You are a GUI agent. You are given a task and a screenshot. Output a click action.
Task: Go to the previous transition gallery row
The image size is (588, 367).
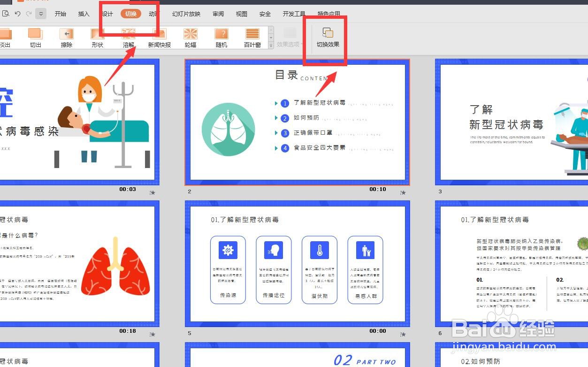(271, 30)
